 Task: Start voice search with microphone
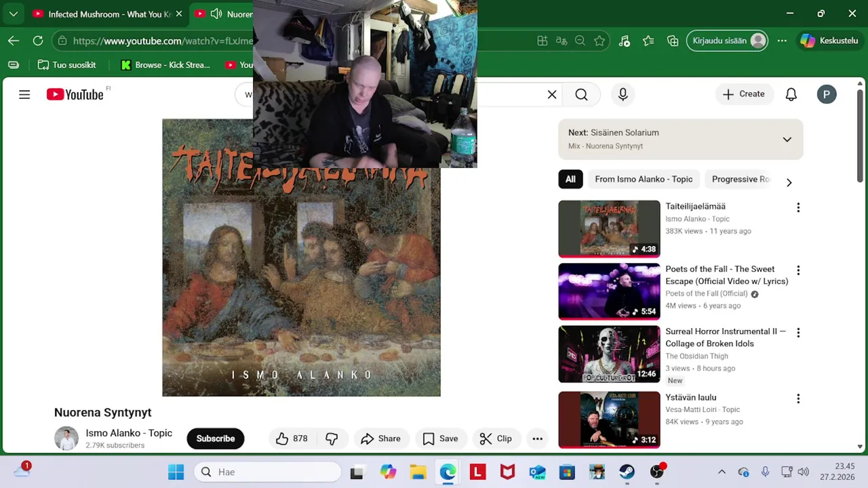623,94
